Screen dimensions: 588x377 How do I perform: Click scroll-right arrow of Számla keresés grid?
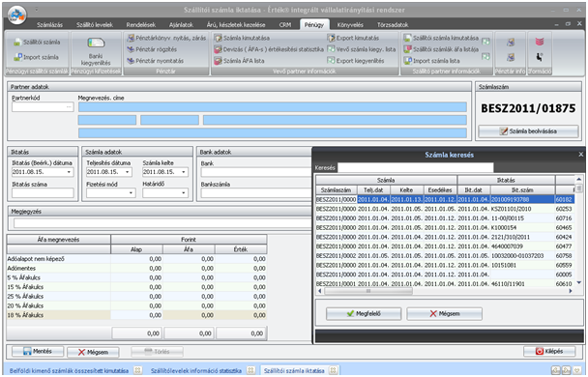point(571,291)
